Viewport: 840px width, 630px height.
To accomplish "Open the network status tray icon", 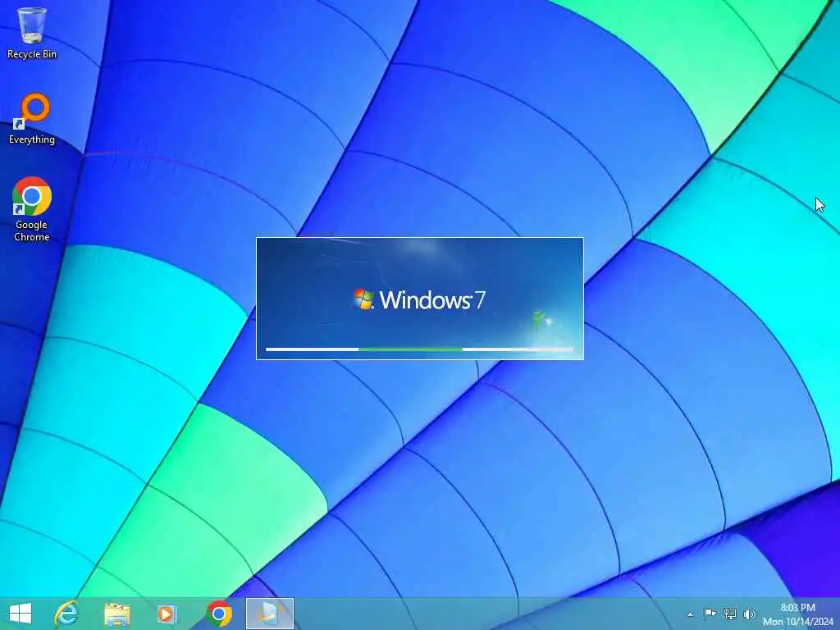I will click(x=729, y=614).
